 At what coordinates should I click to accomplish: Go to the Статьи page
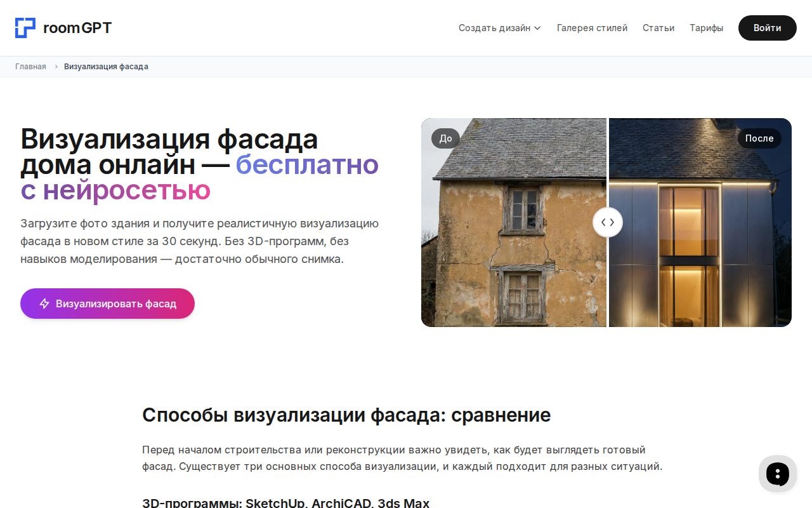tap(658, 28)
